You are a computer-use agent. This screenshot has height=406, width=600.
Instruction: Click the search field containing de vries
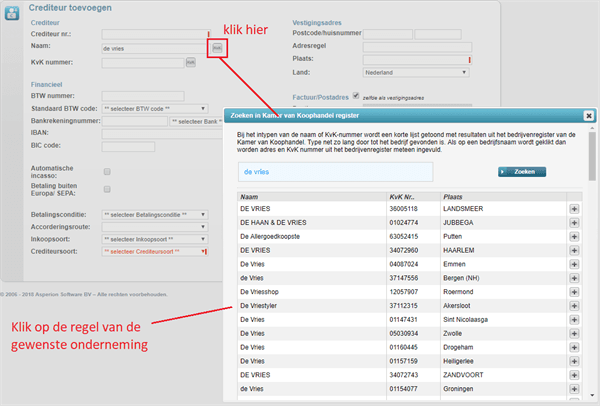(x=336, y=172)
